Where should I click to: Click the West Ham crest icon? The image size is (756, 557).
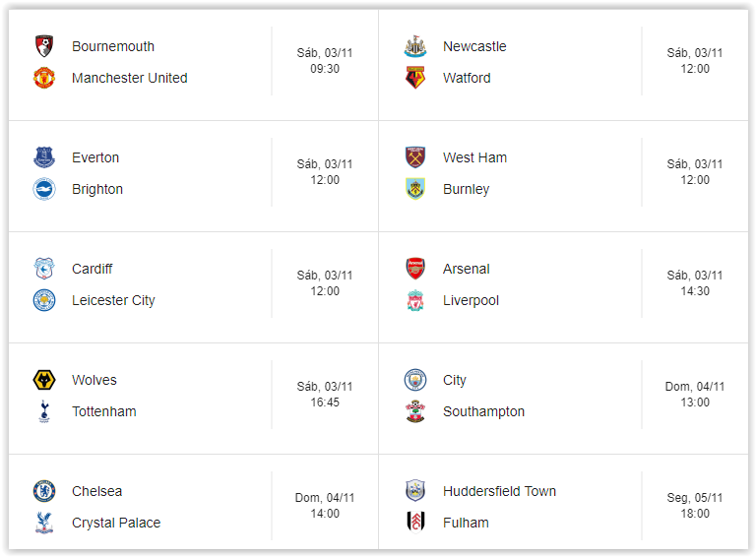414,157
